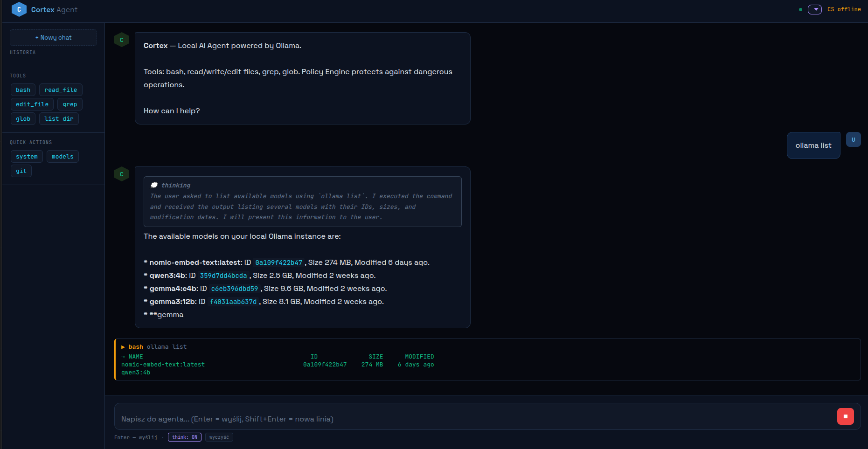
Task: Clear the chat using the wyczyść button
Action: 219,437
